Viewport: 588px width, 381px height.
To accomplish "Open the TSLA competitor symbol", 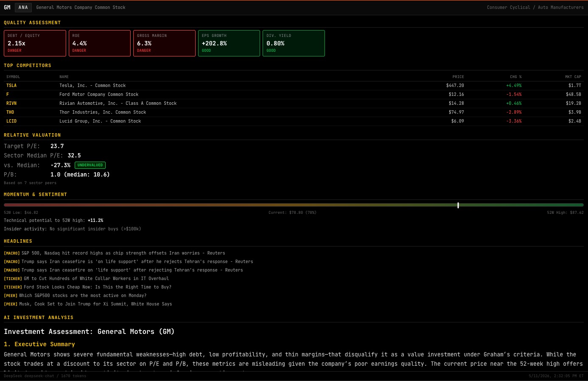I will coord(11,86).
